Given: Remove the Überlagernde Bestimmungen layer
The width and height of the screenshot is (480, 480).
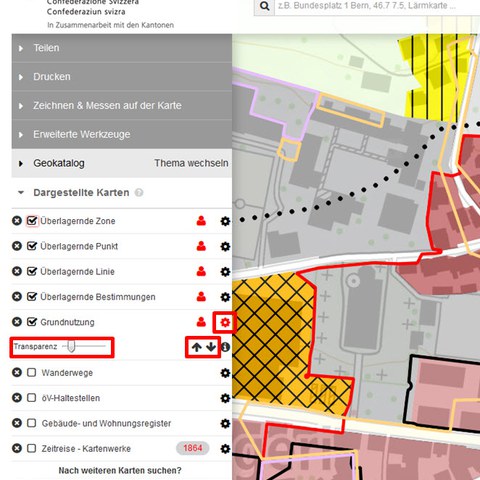Looking at the screenshot, I should (x=17, y=297).
